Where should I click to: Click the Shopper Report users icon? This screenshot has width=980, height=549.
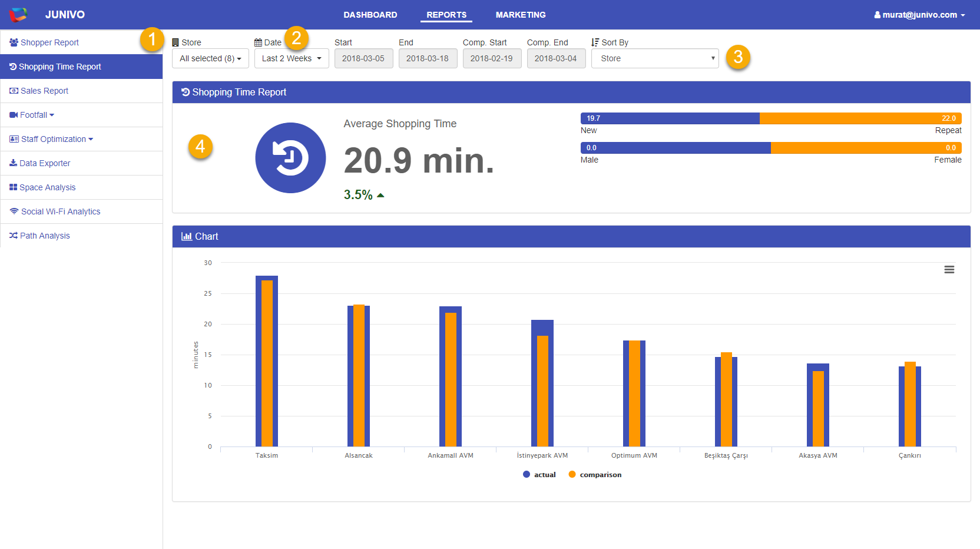tap(14, 42)
